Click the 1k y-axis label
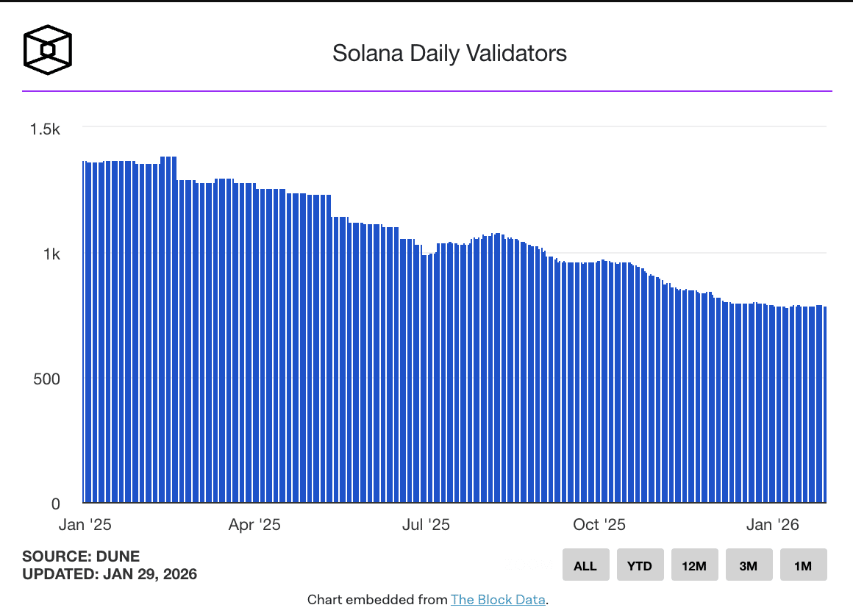The width and height of the screenshot is (853, 616). (x=51, y=254)
